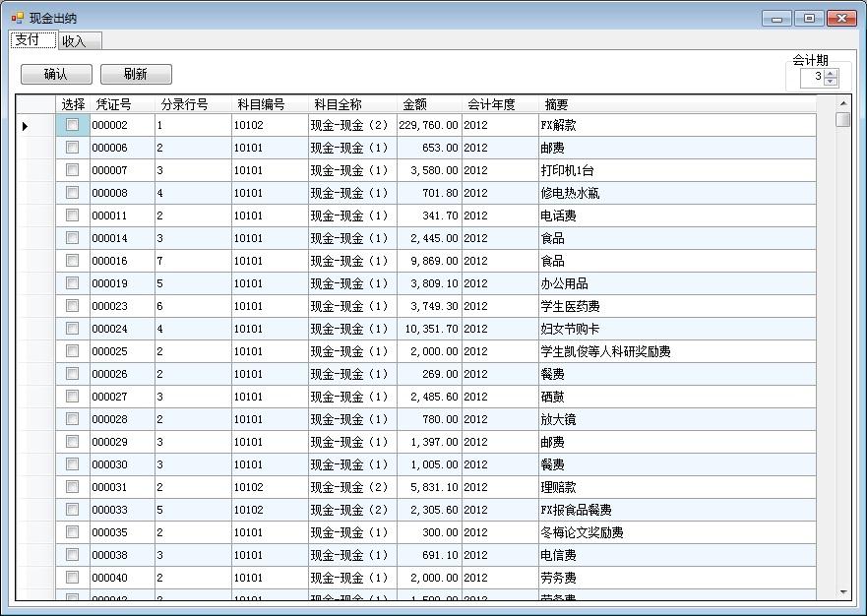Click the summary cell 放大镜
This screenshot has width=867, height=616.
click(677, 419)
